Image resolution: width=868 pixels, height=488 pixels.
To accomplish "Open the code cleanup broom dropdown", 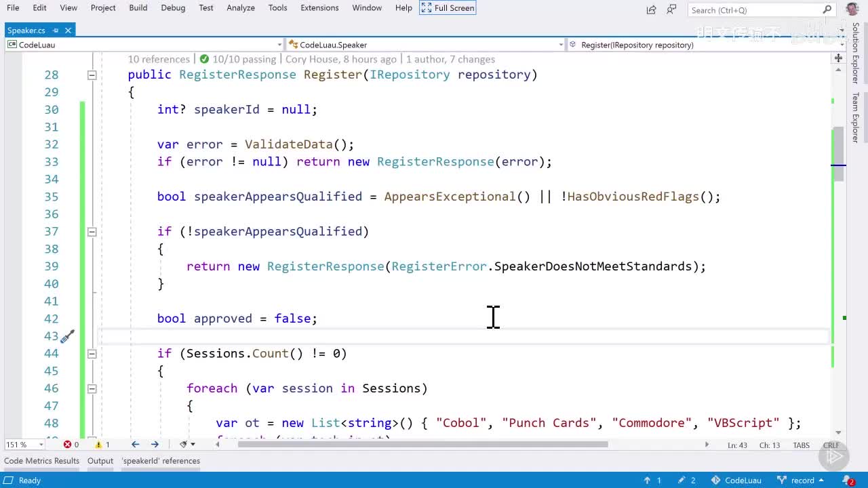I will (187, 445).
